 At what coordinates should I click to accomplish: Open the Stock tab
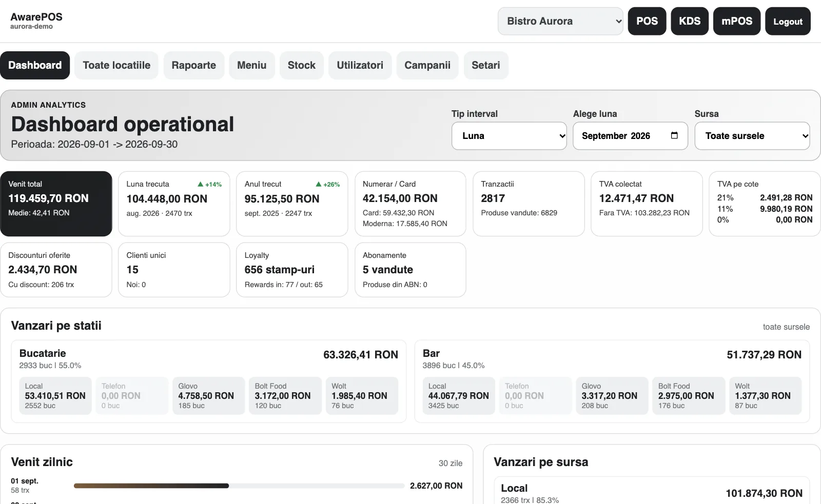(x=302, y=65)
